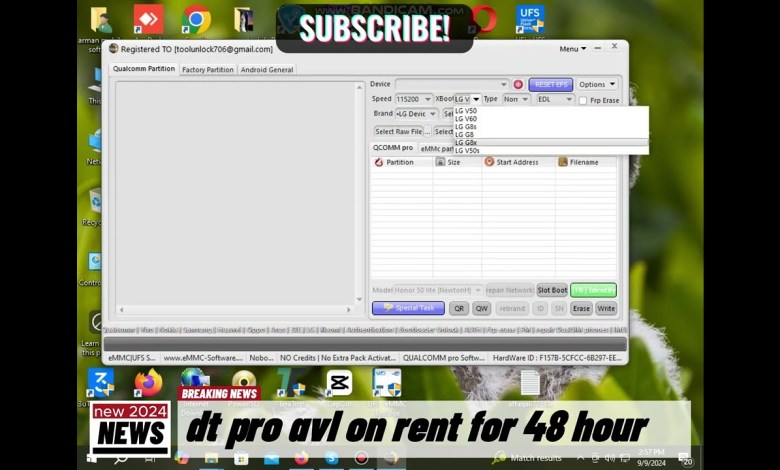Enable the Frp Erase checkbox
This screenshot has height=470, width=780.
pyautogui.click(x=583, y=100)
